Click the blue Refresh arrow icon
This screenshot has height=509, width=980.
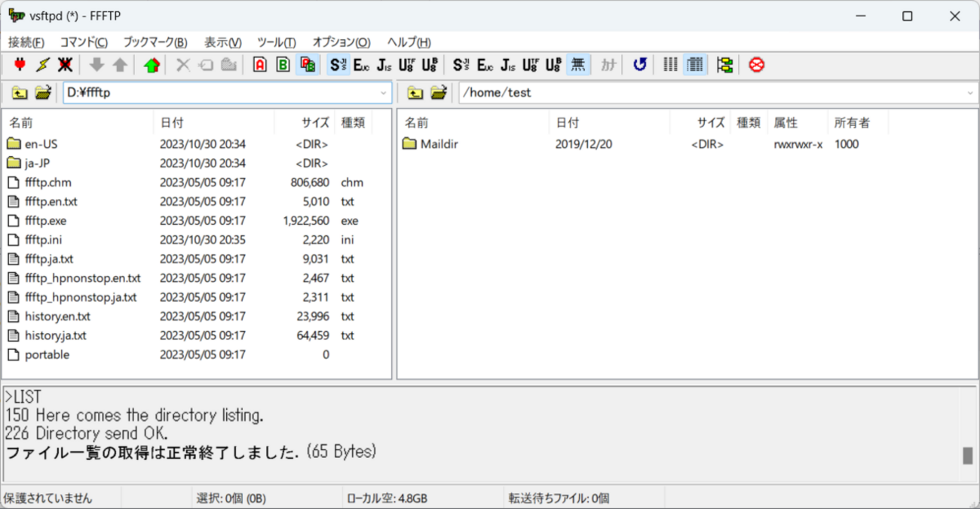click(640, 65)
